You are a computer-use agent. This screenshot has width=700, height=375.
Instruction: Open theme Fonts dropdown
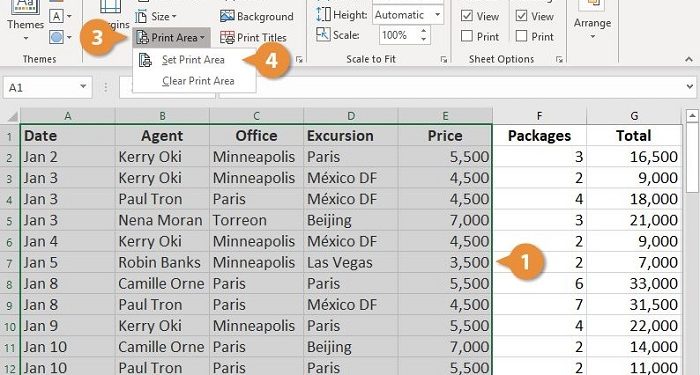click(61, 17)
